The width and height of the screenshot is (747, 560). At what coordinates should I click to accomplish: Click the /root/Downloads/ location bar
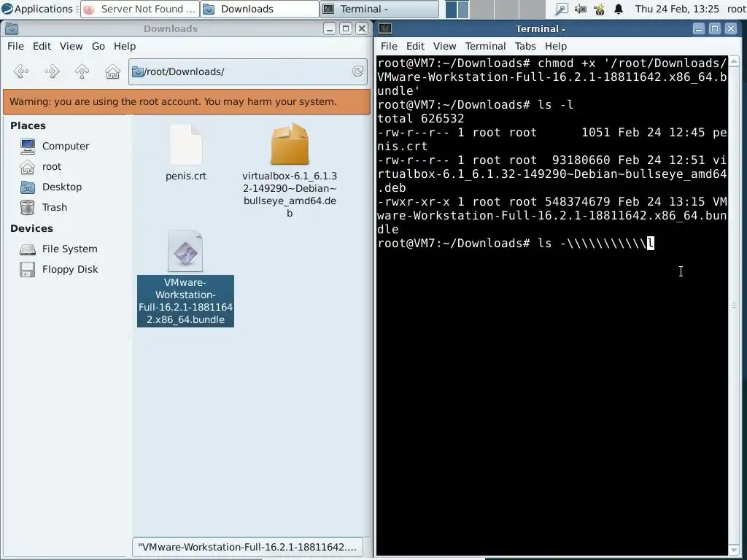248,71
